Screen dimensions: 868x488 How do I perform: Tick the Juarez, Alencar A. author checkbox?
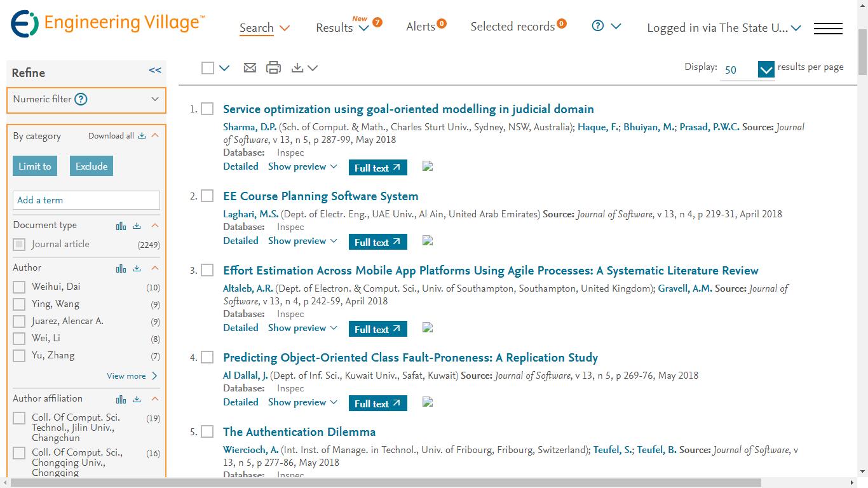point(20,322)
